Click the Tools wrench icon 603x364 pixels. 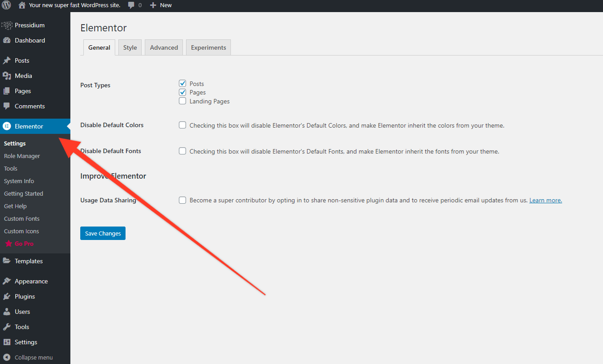(x=7, y=327)
